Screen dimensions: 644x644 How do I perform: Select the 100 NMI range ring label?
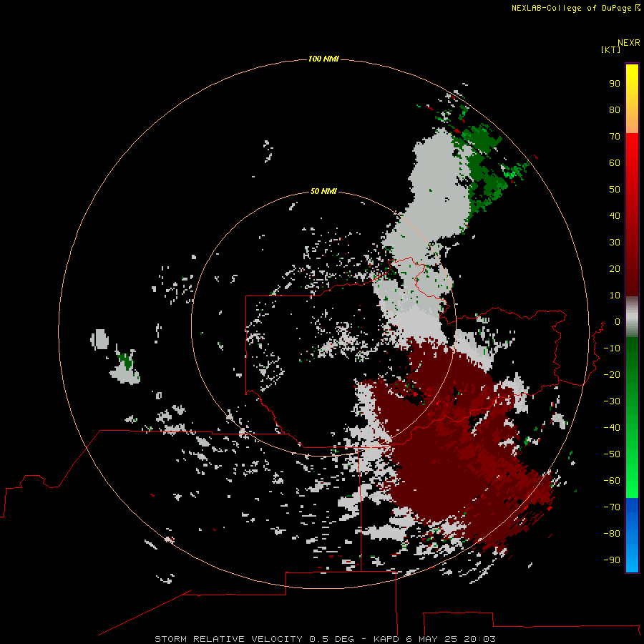point(323,59)
